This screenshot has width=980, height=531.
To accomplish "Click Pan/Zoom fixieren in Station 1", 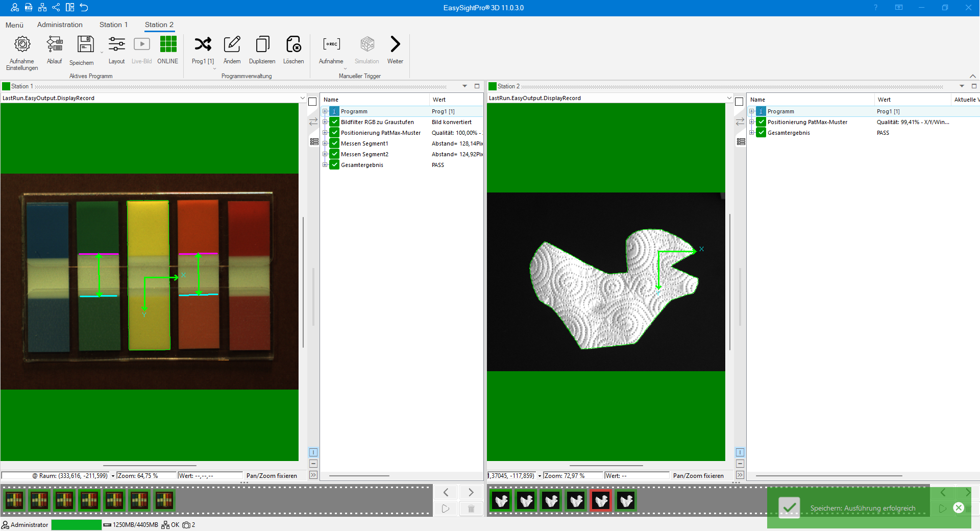I will click(272, 475).
